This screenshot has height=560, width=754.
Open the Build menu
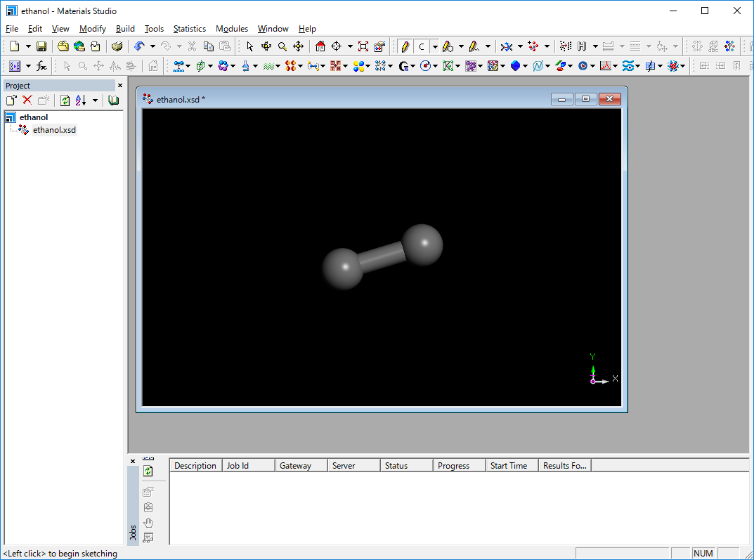[125, 29]
